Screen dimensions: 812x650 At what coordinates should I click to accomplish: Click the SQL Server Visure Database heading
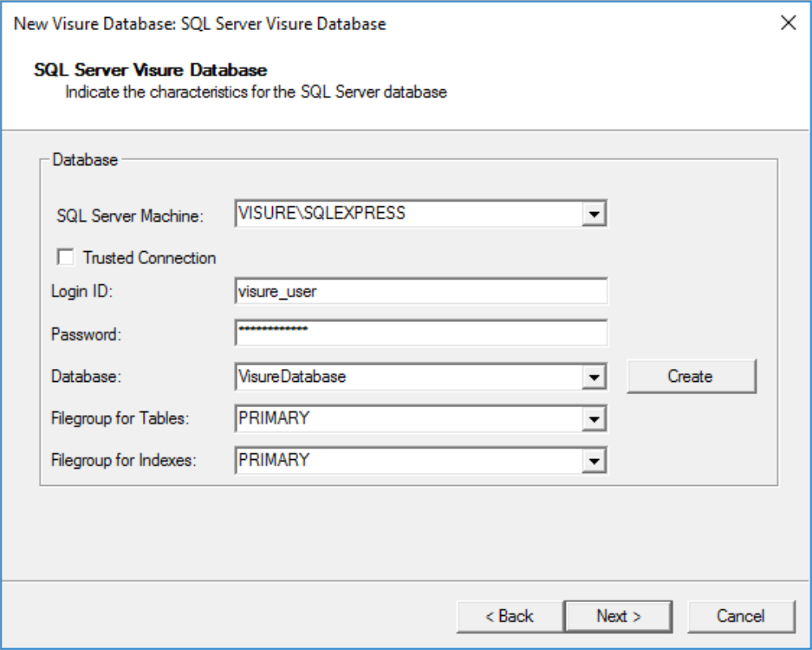coord(151,70)
